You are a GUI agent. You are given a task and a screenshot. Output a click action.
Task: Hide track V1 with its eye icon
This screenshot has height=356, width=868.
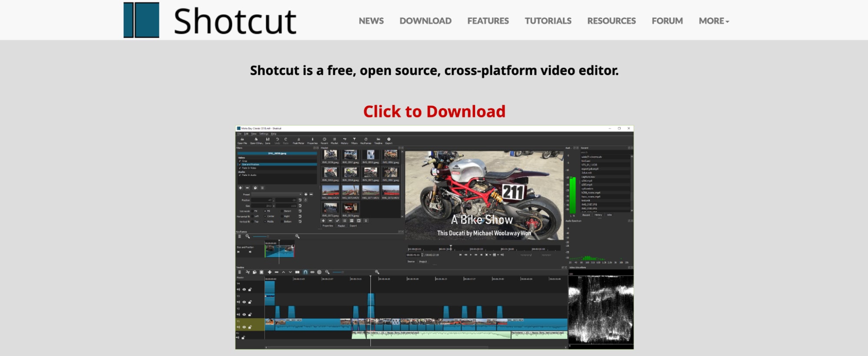(x=244, y=327)
